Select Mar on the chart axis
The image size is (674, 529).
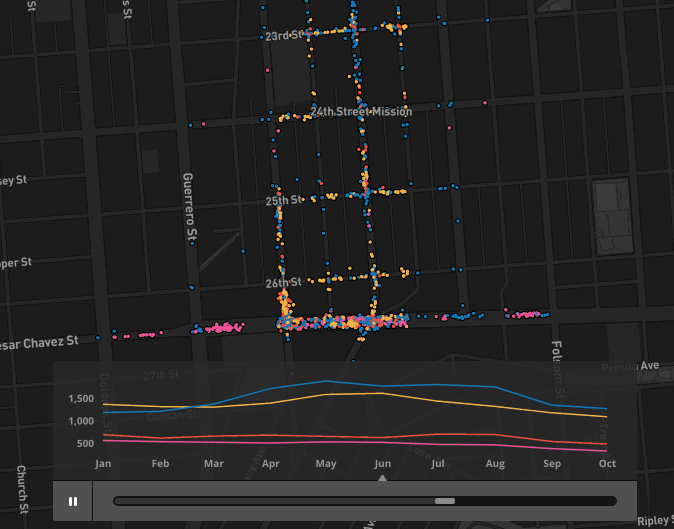click(x=214, y=464)
